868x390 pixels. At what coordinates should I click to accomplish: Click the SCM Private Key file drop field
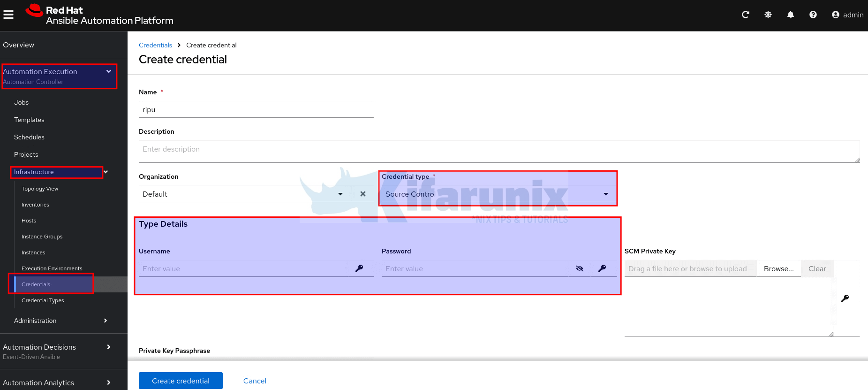coord(690,268)
